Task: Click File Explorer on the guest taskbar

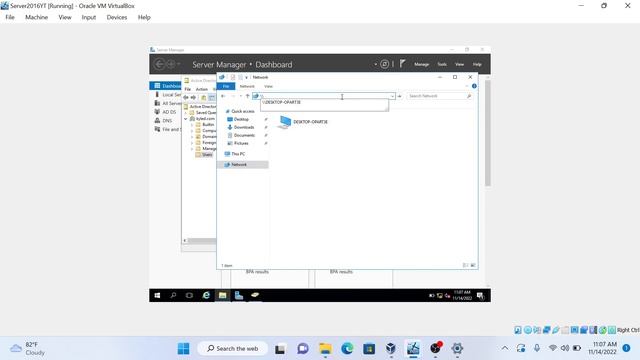Action: click(x=222, y=295)
